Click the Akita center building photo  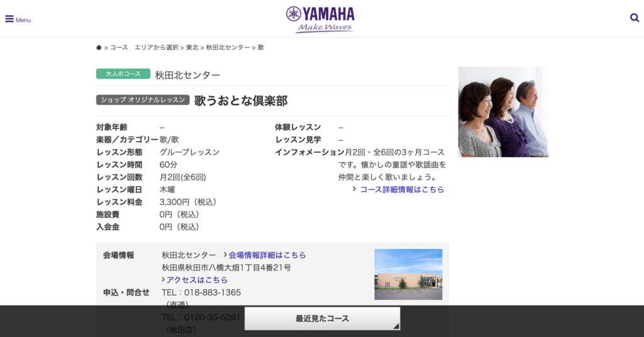408,274
